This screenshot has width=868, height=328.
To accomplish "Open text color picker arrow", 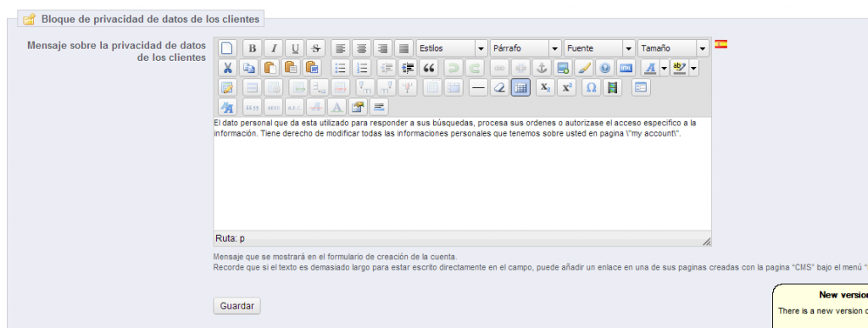I will click(665, 68).
